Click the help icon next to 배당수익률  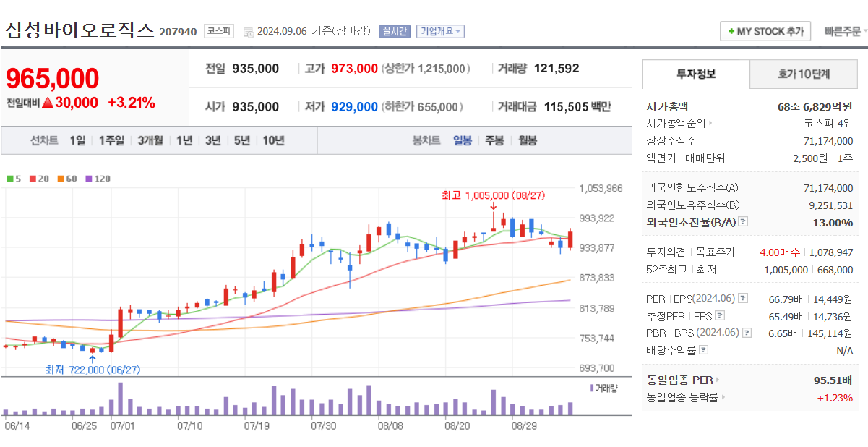pyautogui.click(x=704, y=351)
